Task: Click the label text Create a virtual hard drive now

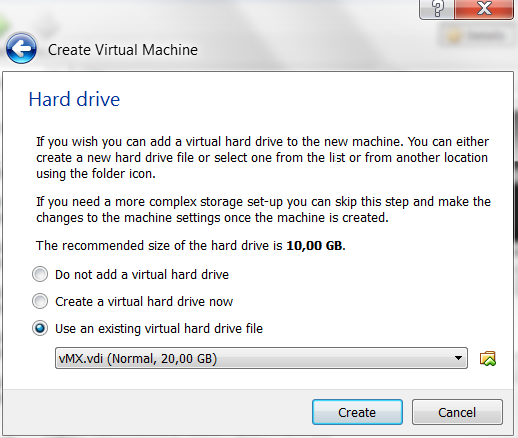Action: [144, 302]
